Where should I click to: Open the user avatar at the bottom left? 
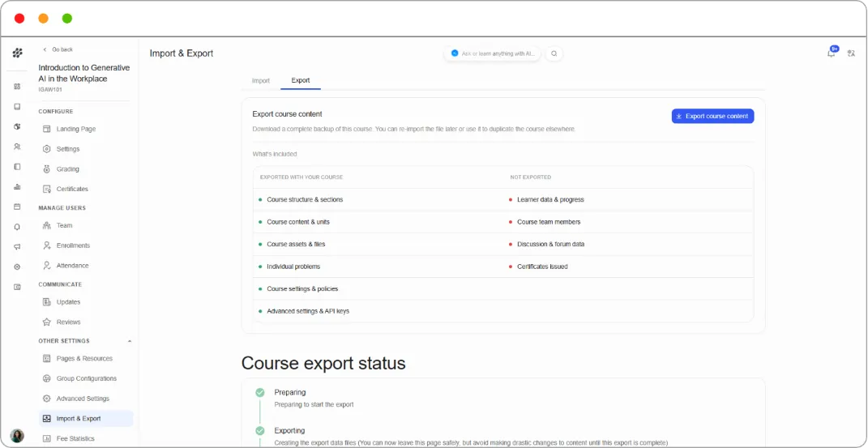tap(17, 436)
